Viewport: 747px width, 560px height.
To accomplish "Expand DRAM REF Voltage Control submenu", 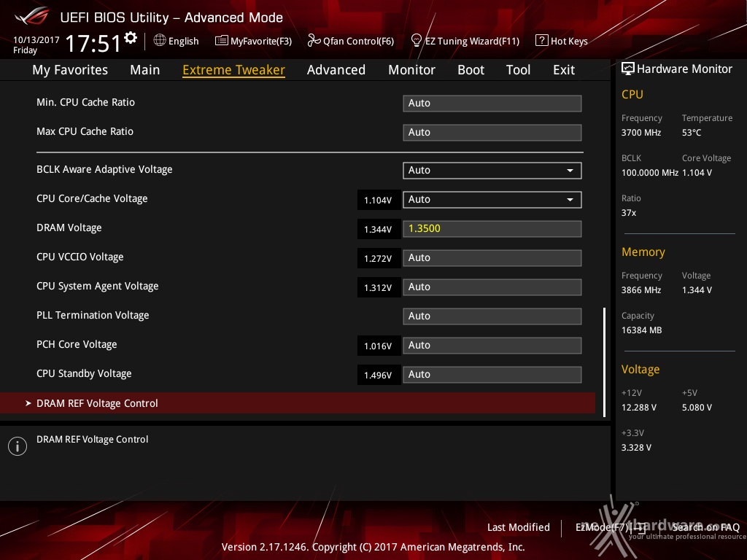I will tap(298, 403).
